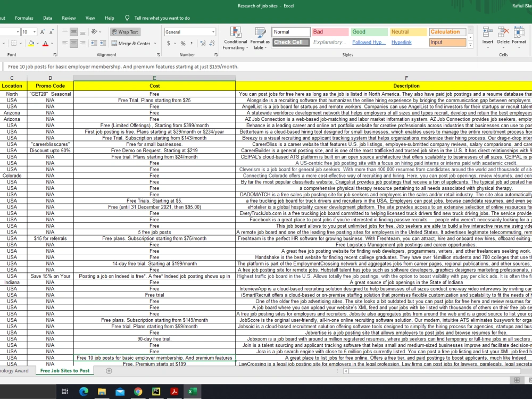Open the Help ribbon tab
The height and width of the screenshot is (399, 532).
click(109, 18)
